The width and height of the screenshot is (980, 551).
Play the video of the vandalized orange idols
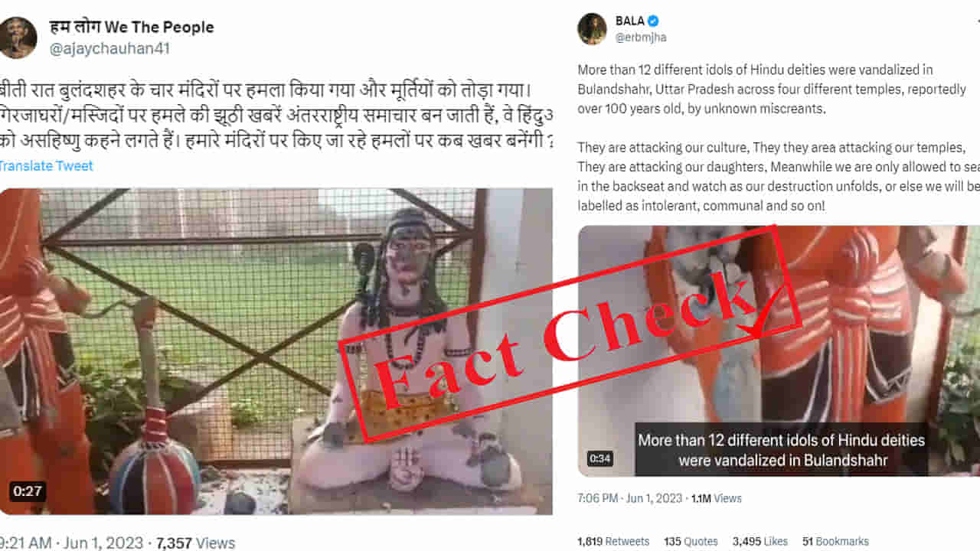[779, 350]
